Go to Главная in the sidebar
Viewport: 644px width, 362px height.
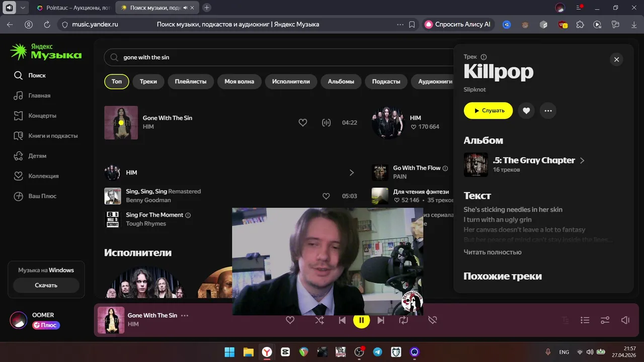(x=32, y=96)
